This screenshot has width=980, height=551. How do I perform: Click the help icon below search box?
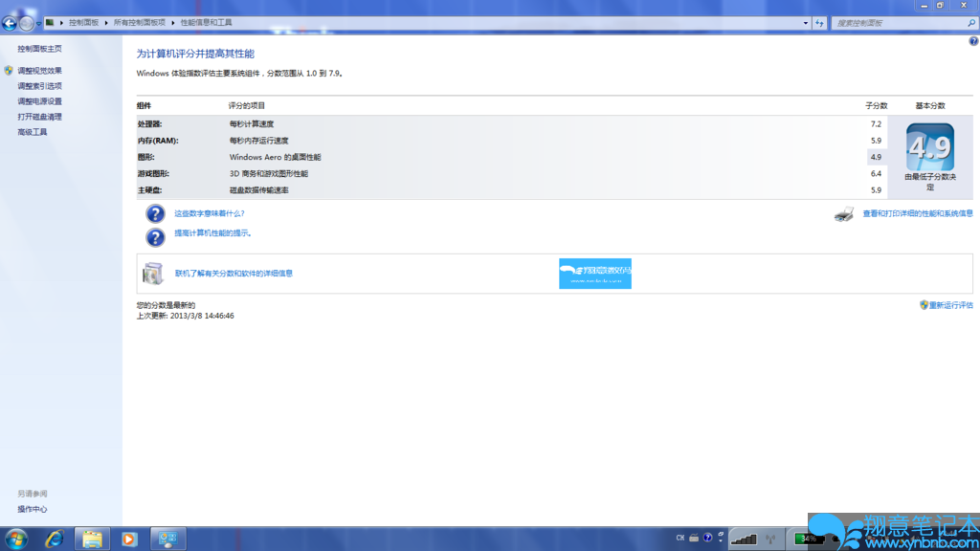(973, 41)
